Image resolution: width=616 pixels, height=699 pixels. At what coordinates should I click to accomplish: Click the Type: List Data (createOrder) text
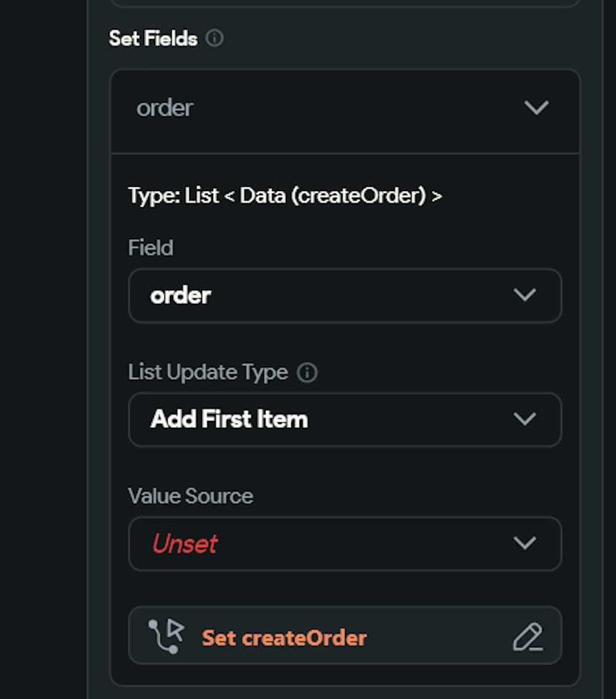point(285,195)
